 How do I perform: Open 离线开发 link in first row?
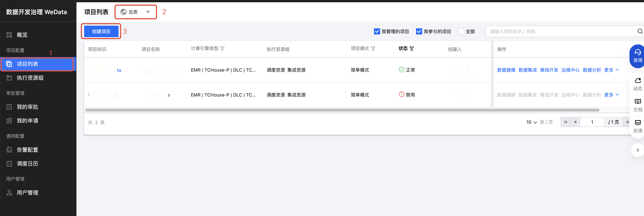point(549,70)
